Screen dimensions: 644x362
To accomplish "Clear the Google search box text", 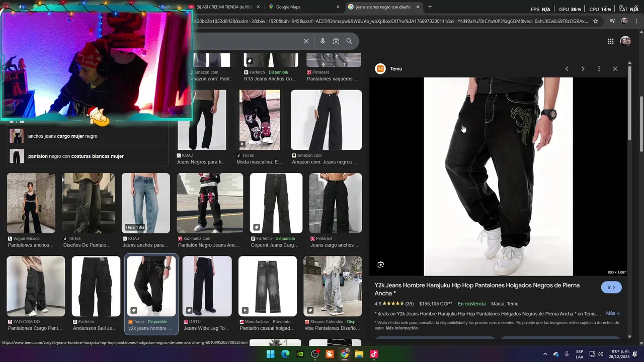I will coord(306,41).
